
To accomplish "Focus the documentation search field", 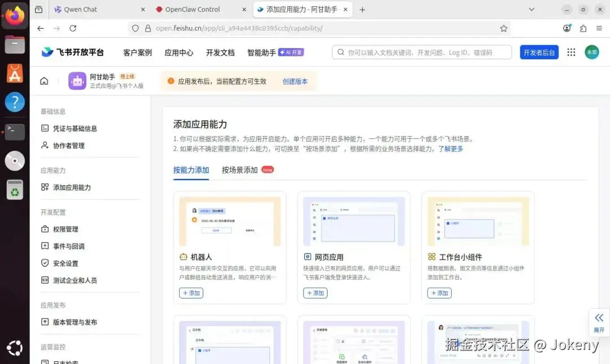I will pos(422,52).
